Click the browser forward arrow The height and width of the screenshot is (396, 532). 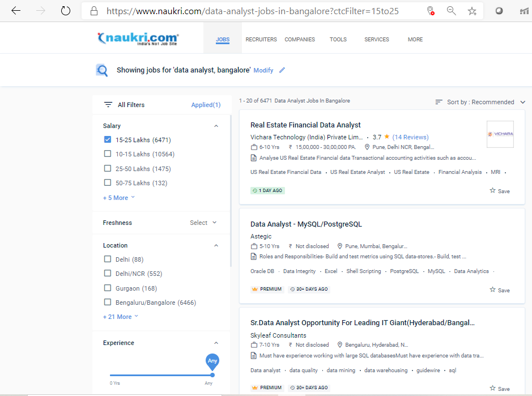(x=41, y=11)
